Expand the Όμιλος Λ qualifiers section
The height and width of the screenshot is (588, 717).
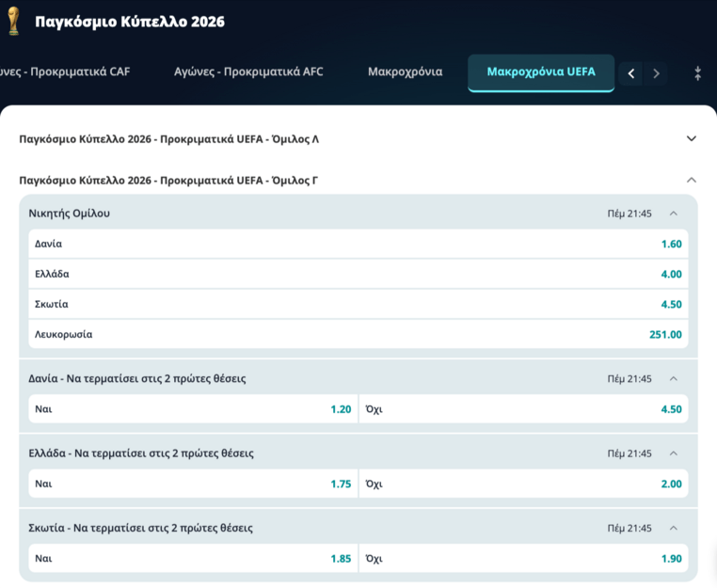coord(691,138)
